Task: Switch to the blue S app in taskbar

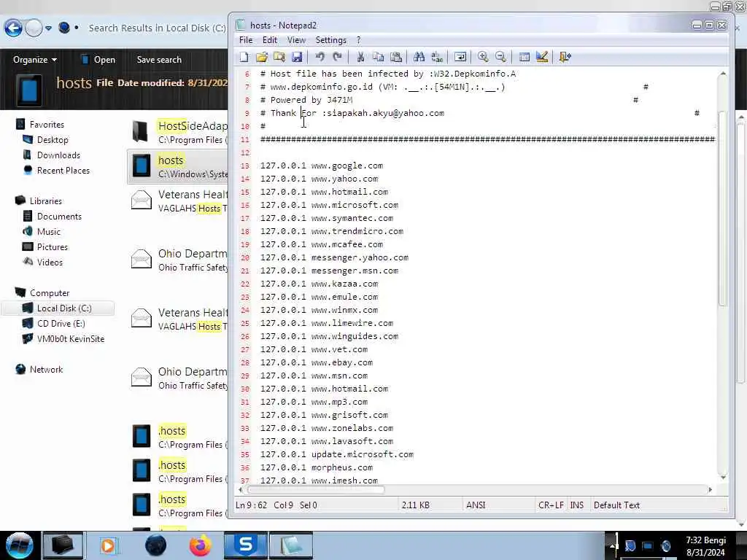Action: pos(246,545)
